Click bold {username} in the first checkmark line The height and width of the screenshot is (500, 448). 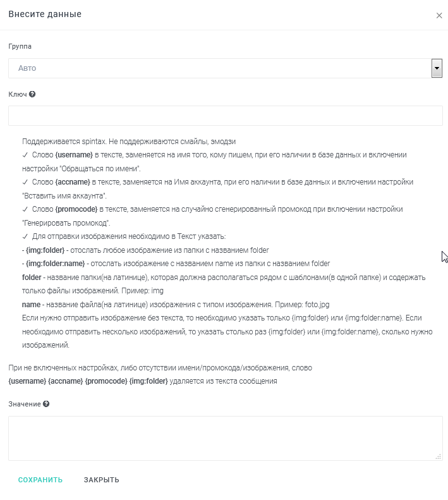tap(74, 155)
